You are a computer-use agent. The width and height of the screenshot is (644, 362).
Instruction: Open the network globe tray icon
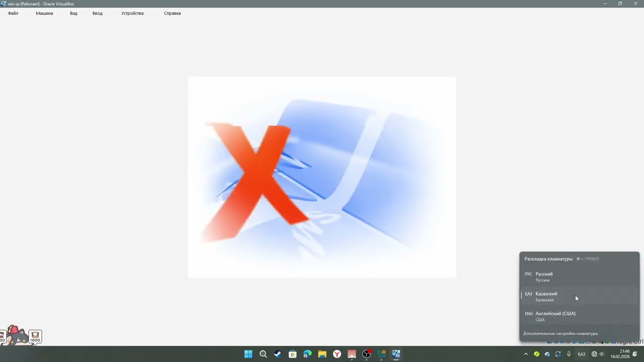(594, 354)
